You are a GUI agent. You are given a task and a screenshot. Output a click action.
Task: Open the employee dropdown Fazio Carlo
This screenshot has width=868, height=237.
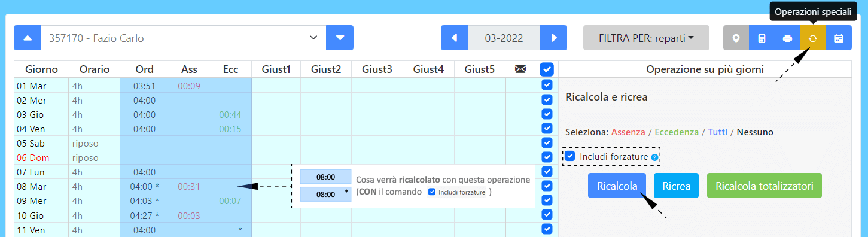coord(184,38)
